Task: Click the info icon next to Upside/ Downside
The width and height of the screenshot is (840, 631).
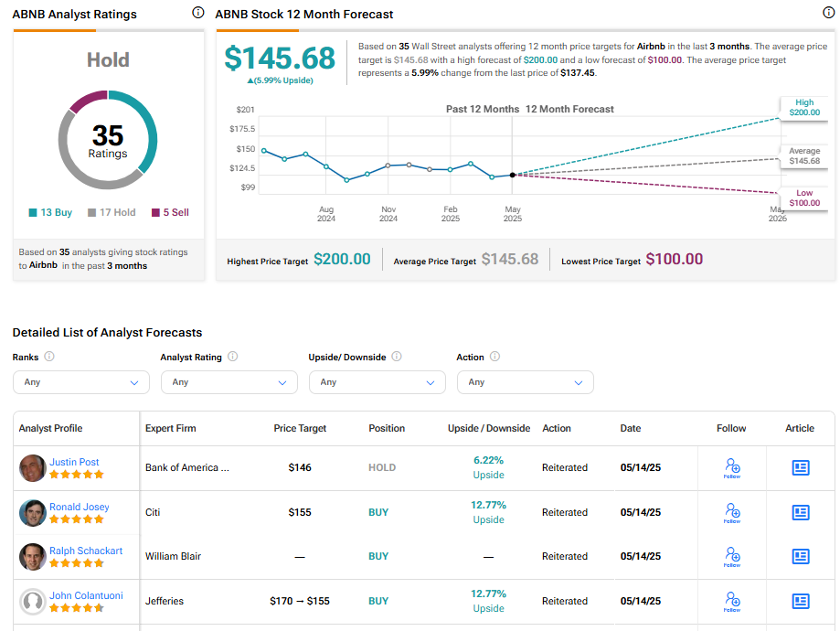Action: pyautogui.click(x=397, y=357)
